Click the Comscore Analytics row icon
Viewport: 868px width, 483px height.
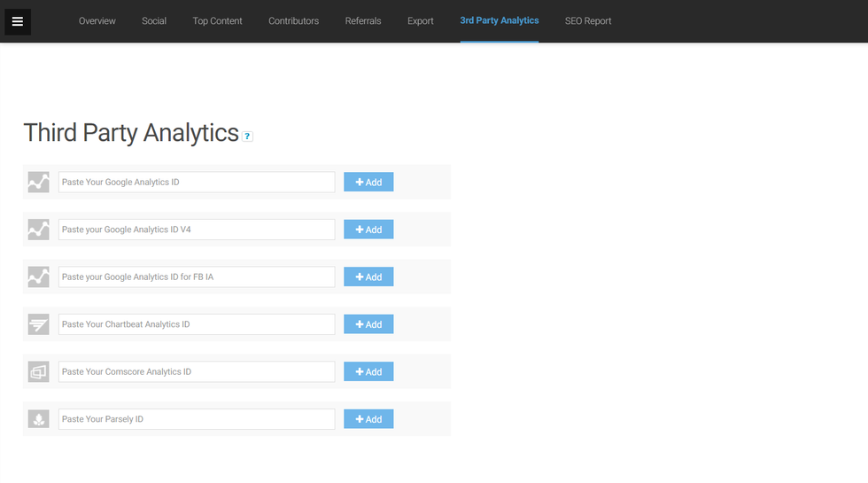pyautogui.click(x=38, y=372)
